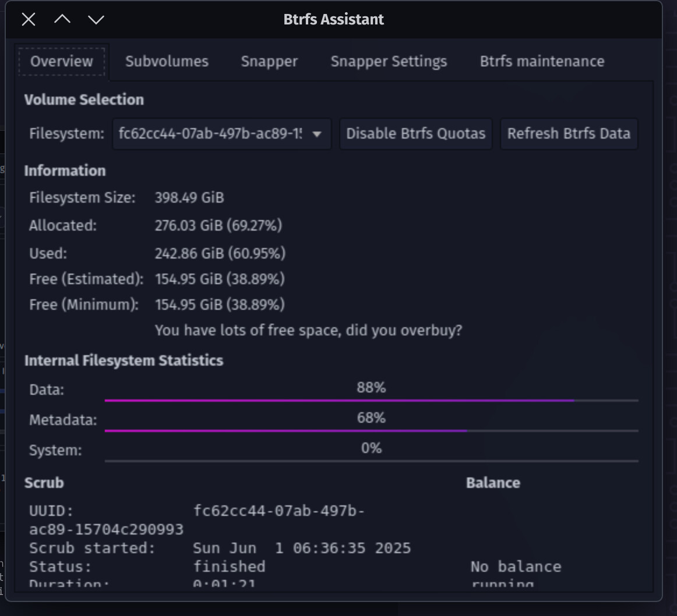Click the Volume Selection heading

point(84,100)
